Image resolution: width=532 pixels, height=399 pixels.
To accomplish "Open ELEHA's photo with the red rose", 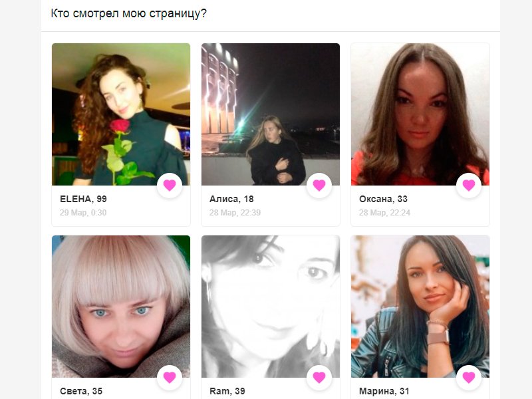I will click(x=121, y=114).
